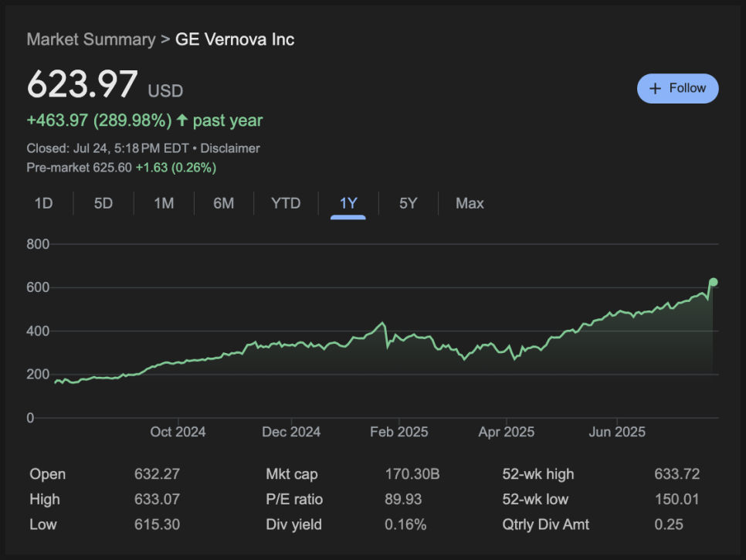This screenshot has width=746, height=560.
Task: Click the +463.97 (289.98%) past year change
Action: coord(144,120)
